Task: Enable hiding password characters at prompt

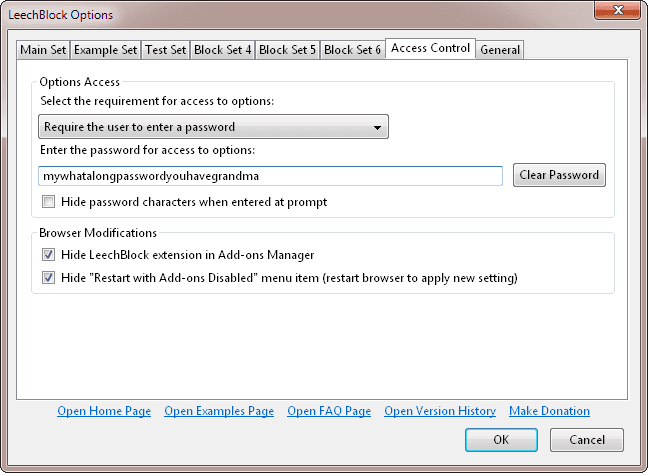Action: pyautogui.click(x=49, y=202)
